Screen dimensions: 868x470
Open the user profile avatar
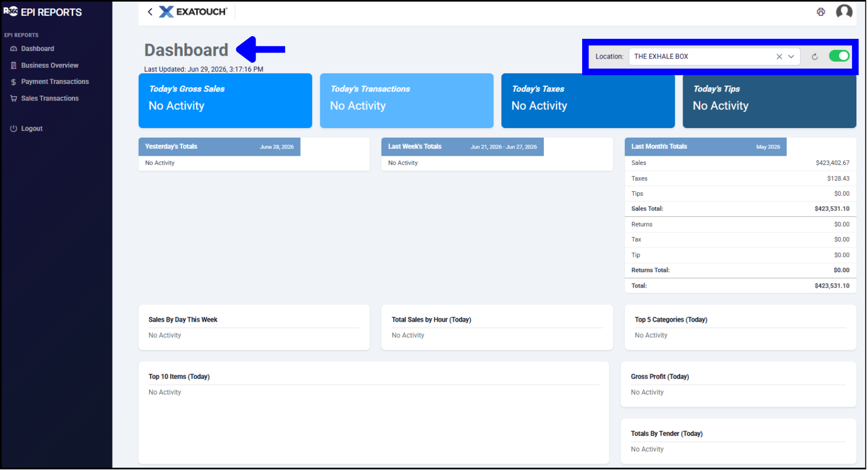tap(845, 12)
